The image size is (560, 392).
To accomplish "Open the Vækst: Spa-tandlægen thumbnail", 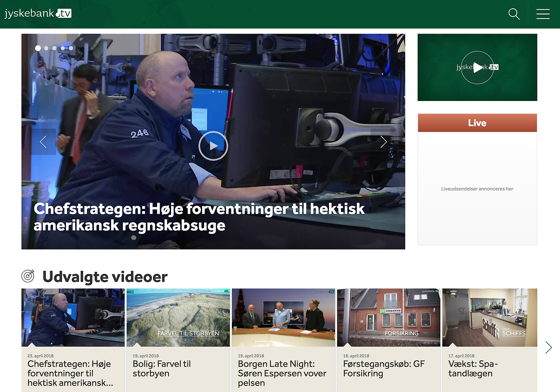I will 490,317.
